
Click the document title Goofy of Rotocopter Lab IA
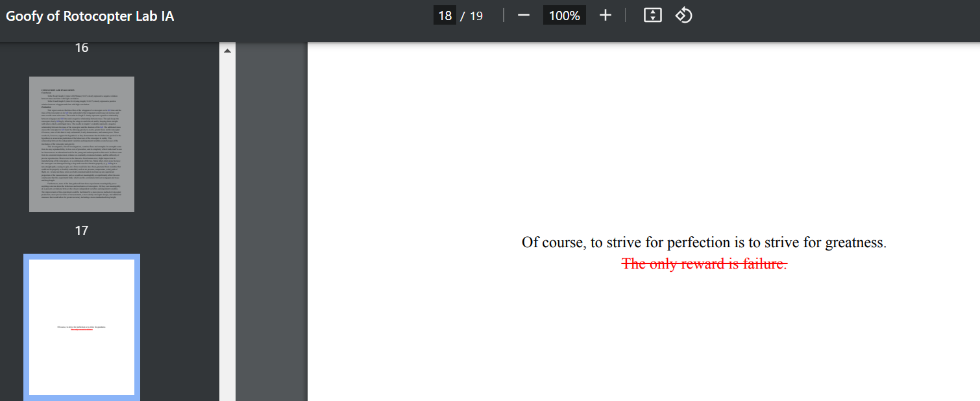pyautogui.click(x=90, y=16)
